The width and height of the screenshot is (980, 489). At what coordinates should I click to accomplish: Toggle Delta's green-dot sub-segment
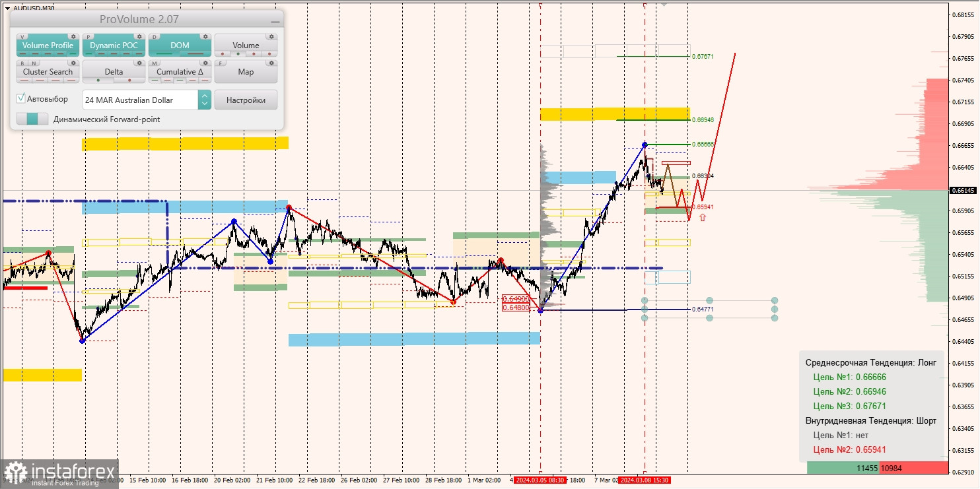(x=98, y=80)
